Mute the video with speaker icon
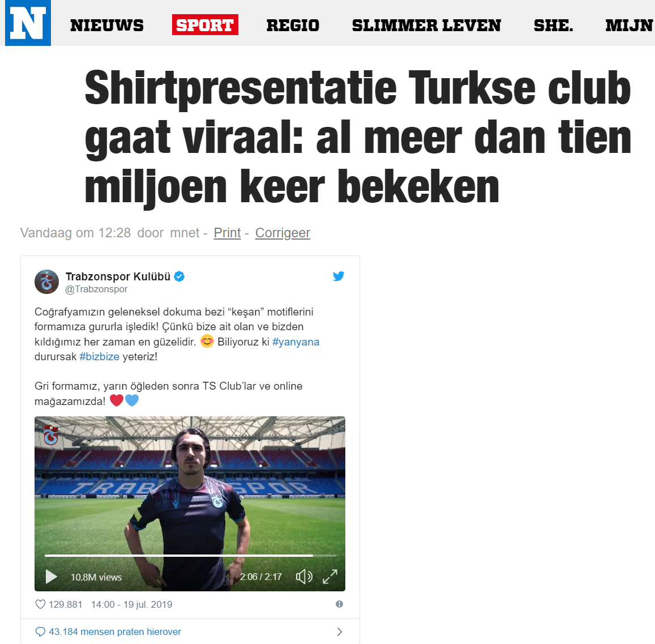The width and height of the screenshot is (655, 644). click(x=304, y=577)
